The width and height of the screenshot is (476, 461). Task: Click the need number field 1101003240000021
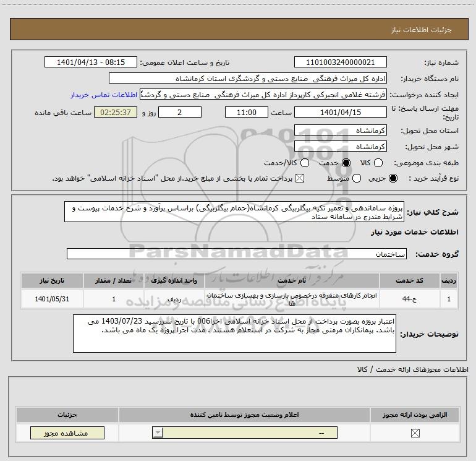tap(340, 62)
